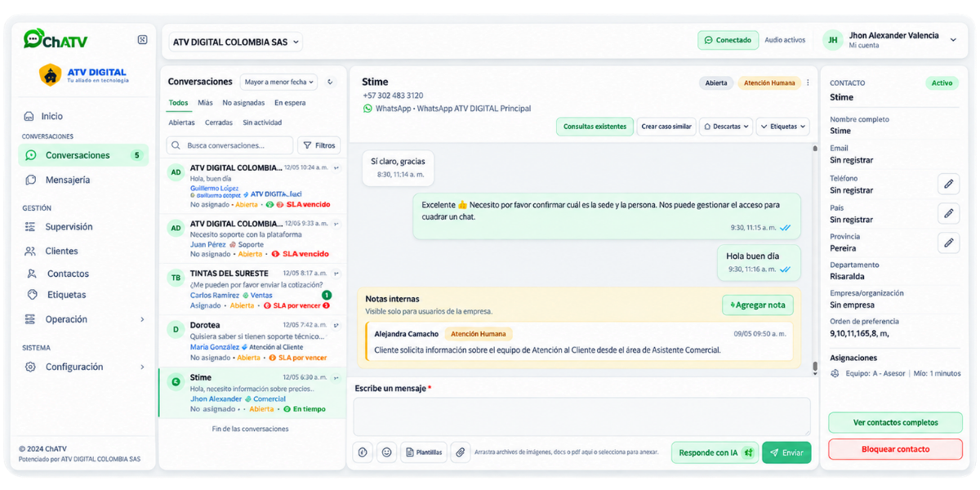Click Ver contactos completos button
The image size is (980, 490).
pyautogui.click(x=895, y=422)
